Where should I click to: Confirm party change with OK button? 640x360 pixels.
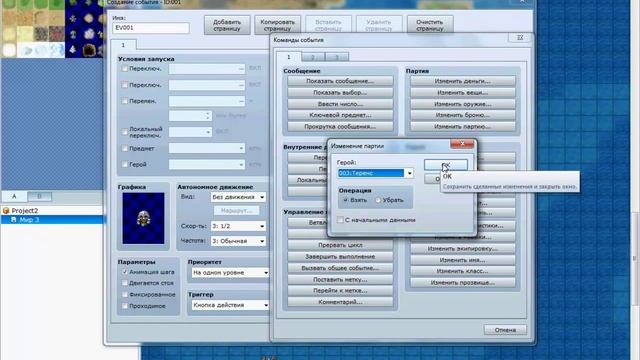446,164
